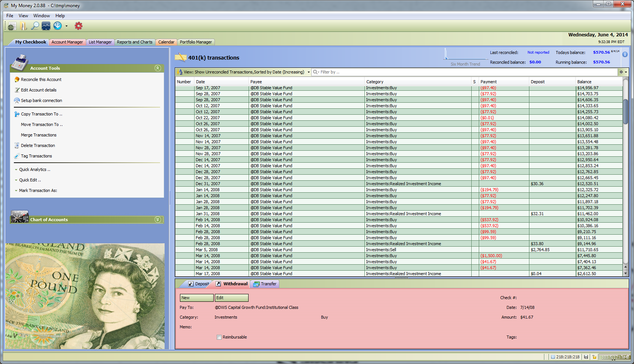Click the 401(k) transactions header icon
This screenshot has height=364, width=634.
pyautogui.click(x=181, y=58)
